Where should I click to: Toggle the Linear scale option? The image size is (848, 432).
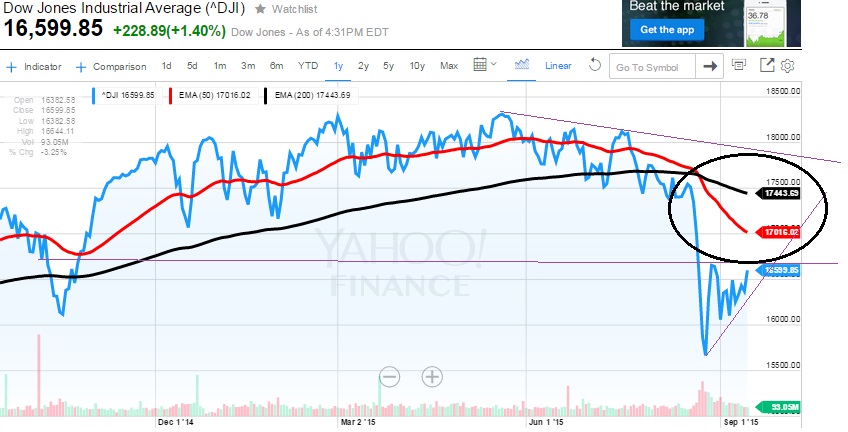(x=558, y=66)
